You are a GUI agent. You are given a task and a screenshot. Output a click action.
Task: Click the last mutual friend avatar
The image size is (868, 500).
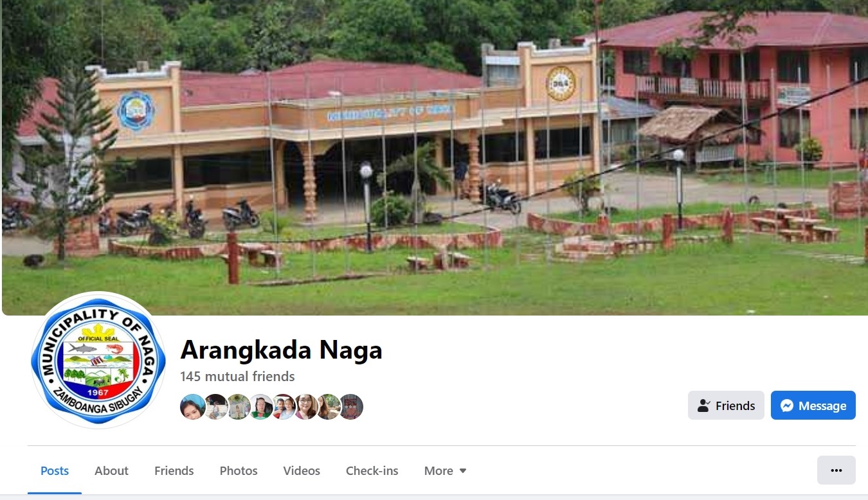click(351, 407)
